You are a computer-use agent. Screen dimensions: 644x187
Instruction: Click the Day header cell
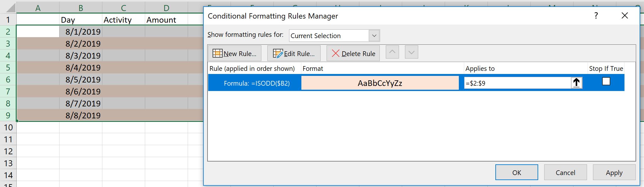tap(81, 20)
